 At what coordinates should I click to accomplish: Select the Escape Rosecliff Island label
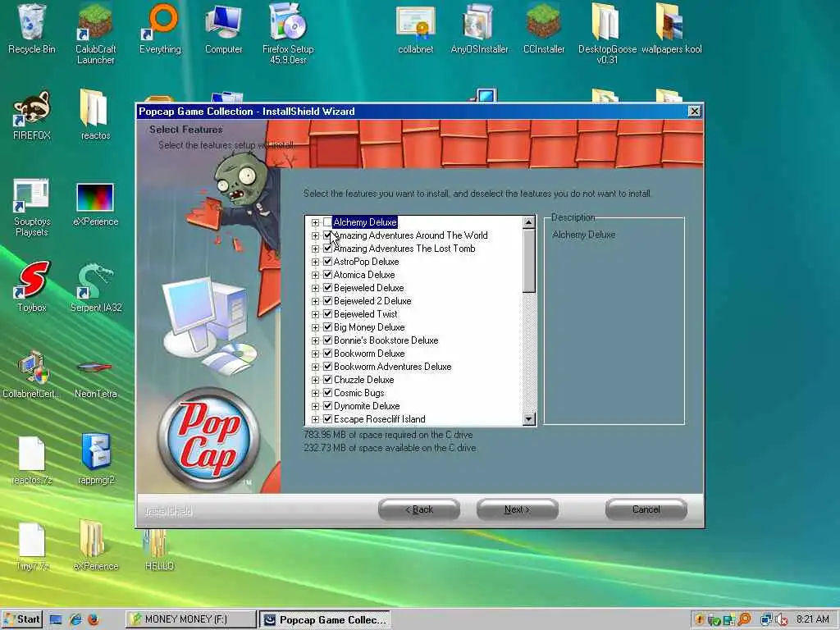(x=379, y=419)
